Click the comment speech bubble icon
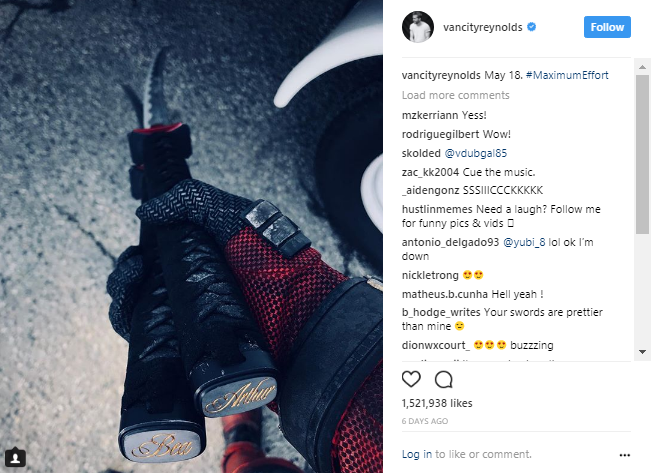This screenshot has width=651, height=473. tap(443, 379)
